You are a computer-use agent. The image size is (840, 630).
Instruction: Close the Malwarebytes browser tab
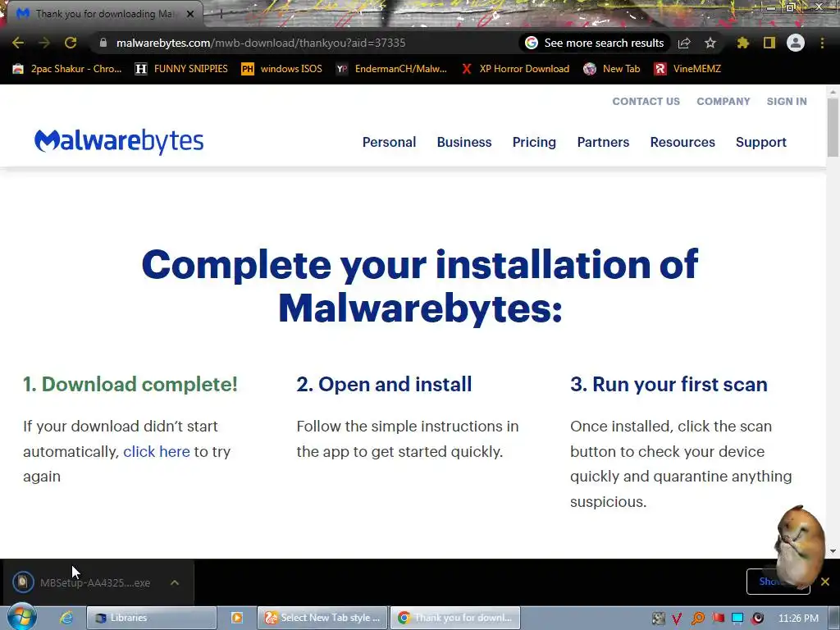pyautogui.click(x=190, y=14)
